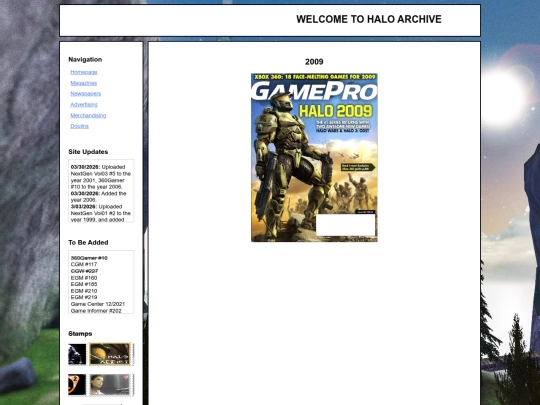Click the Site Updates heading

(88, 152)
